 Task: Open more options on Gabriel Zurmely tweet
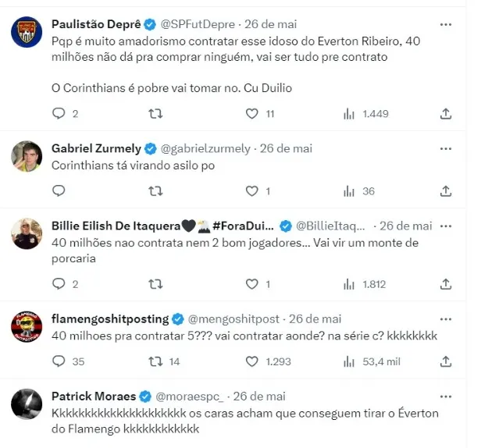click(446, 148)
